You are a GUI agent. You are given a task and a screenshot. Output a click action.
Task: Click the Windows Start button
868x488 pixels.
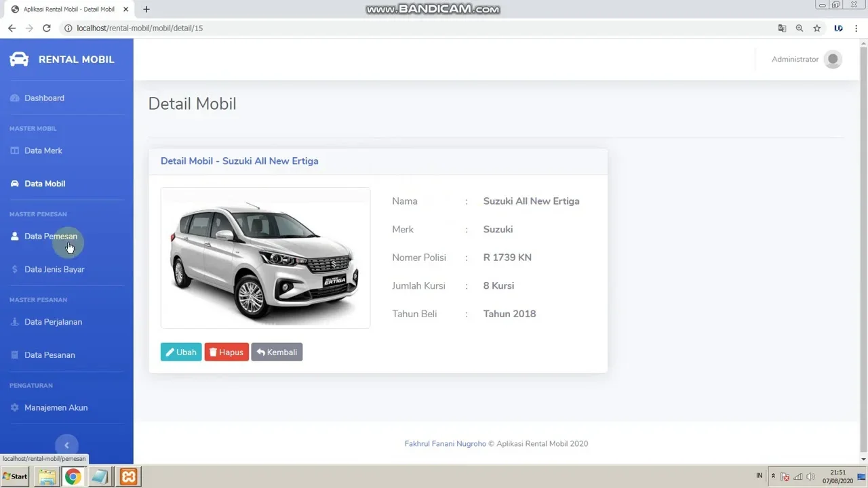coord(15,476)
